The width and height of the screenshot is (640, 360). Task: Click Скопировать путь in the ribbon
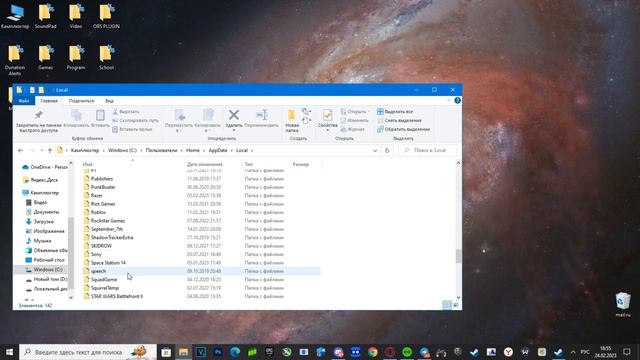[135, 120]
